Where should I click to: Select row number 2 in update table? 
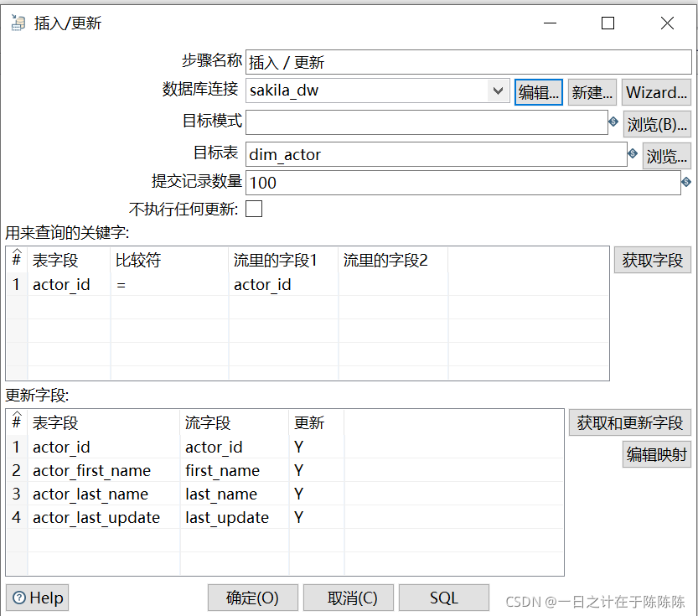point(17,470)
